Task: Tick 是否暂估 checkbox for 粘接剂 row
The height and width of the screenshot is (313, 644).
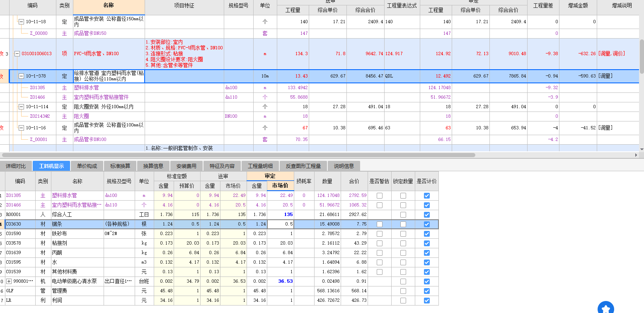Action: (x=380, y=243)
